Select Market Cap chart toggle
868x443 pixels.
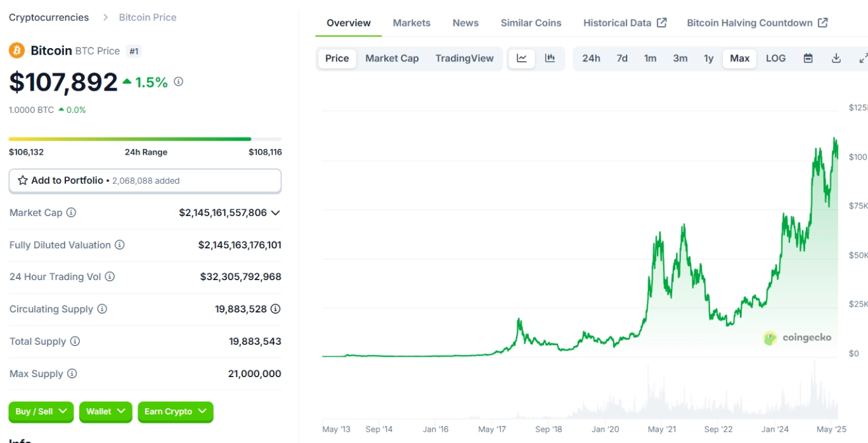click(392, 58)
